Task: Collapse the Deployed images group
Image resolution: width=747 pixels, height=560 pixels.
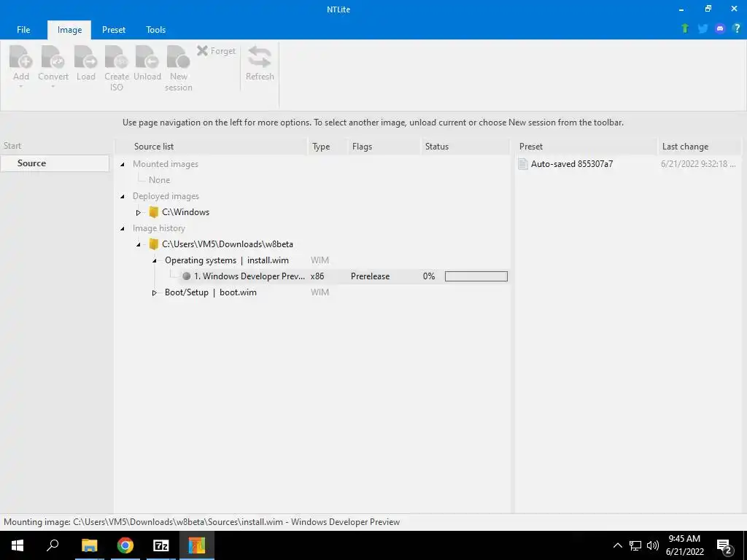Action: coord(123,196)
